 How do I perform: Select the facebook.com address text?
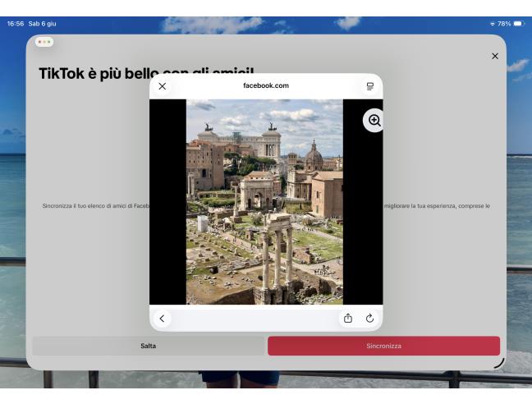(266, 85)
